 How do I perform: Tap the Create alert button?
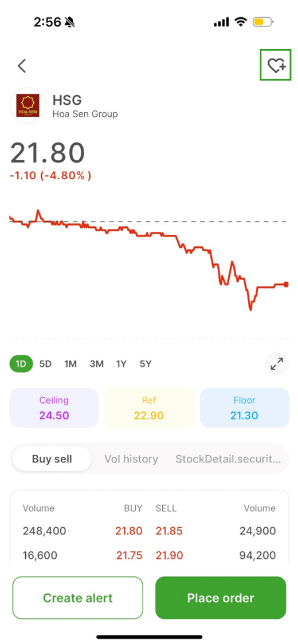78,598
